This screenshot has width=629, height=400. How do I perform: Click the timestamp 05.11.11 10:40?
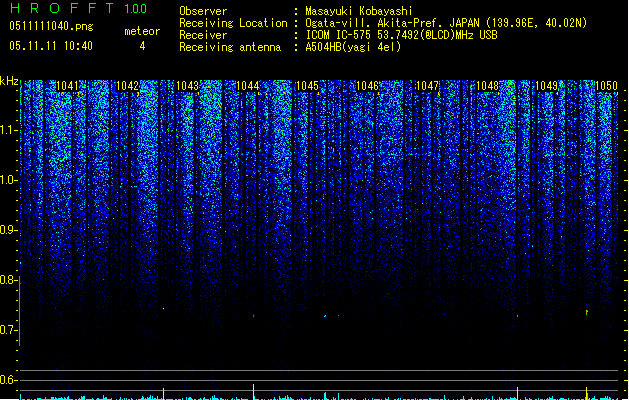[x=51, y=46]
